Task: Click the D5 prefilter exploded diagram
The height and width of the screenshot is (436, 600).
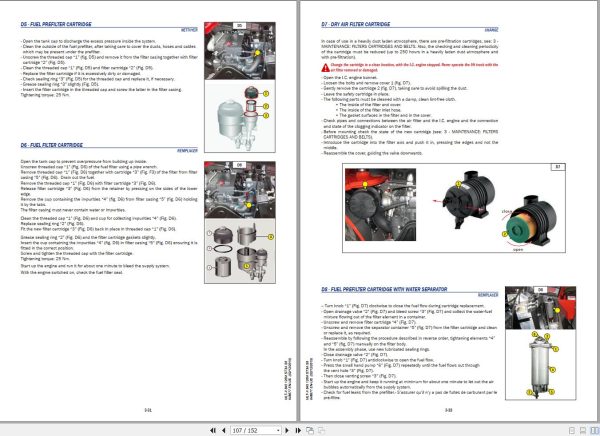Action: (240, 116)
